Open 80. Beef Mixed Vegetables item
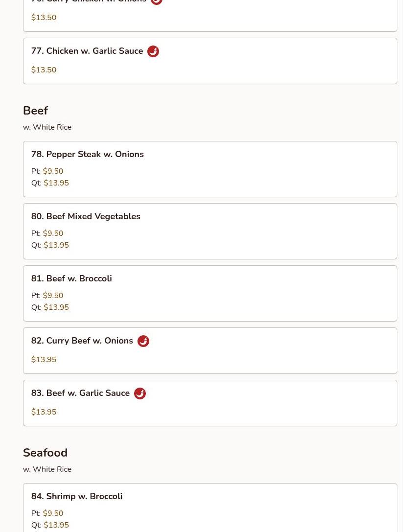 click(86, 216)
